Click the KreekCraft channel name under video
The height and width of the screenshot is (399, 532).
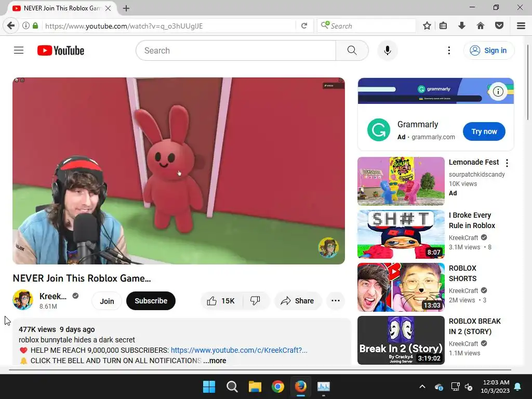click(53, 296)
